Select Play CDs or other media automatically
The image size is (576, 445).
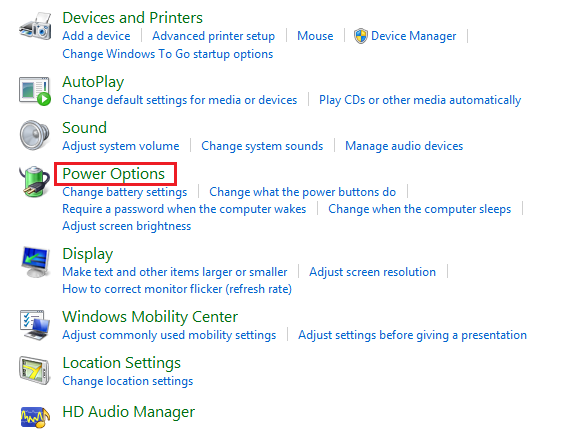[420, 100]
